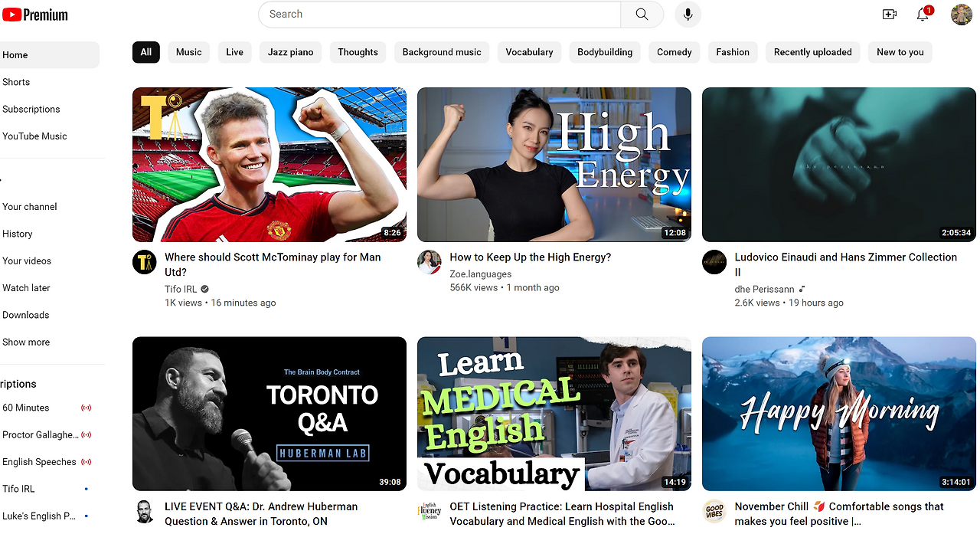Play the Toronto Q&A thumbnail
This screenshot has height=534, width=980.
click(269, 414)
